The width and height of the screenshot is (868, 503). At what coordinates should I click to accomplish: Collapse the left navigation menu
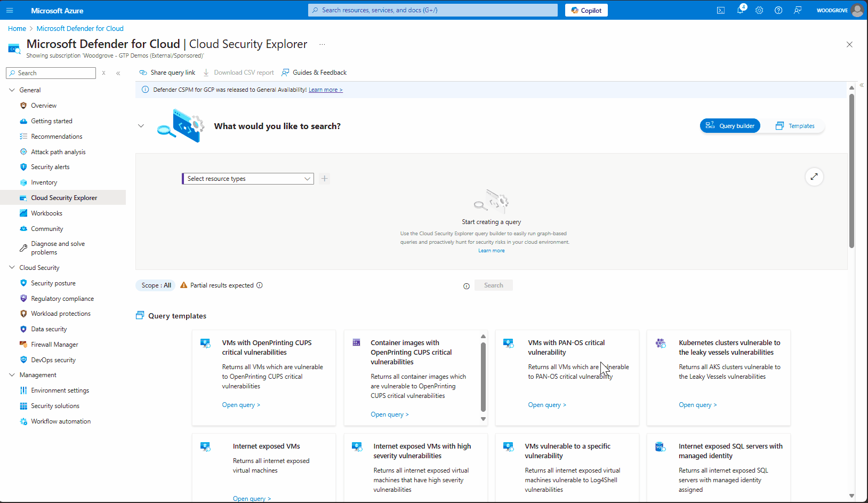pos(118,73)
